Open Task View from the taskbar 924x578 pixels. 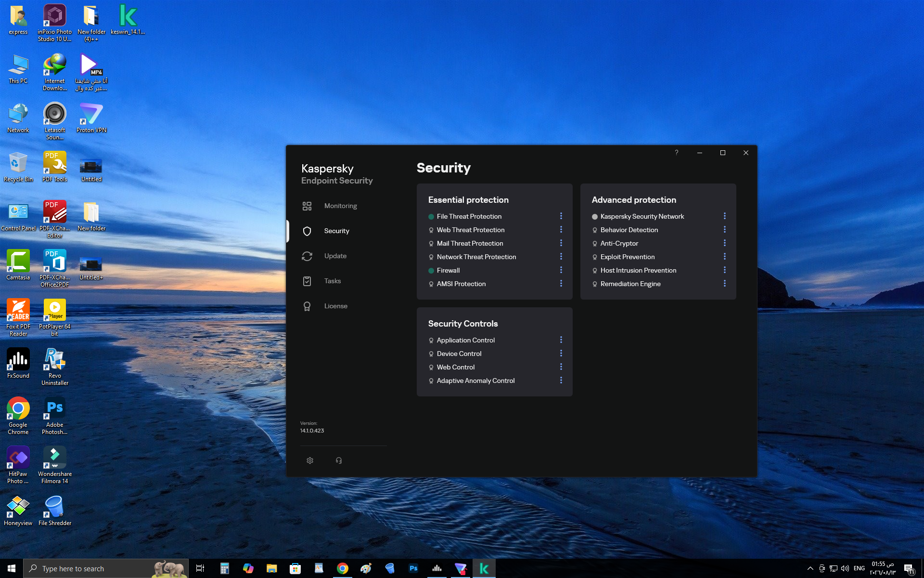pos(200,568)
